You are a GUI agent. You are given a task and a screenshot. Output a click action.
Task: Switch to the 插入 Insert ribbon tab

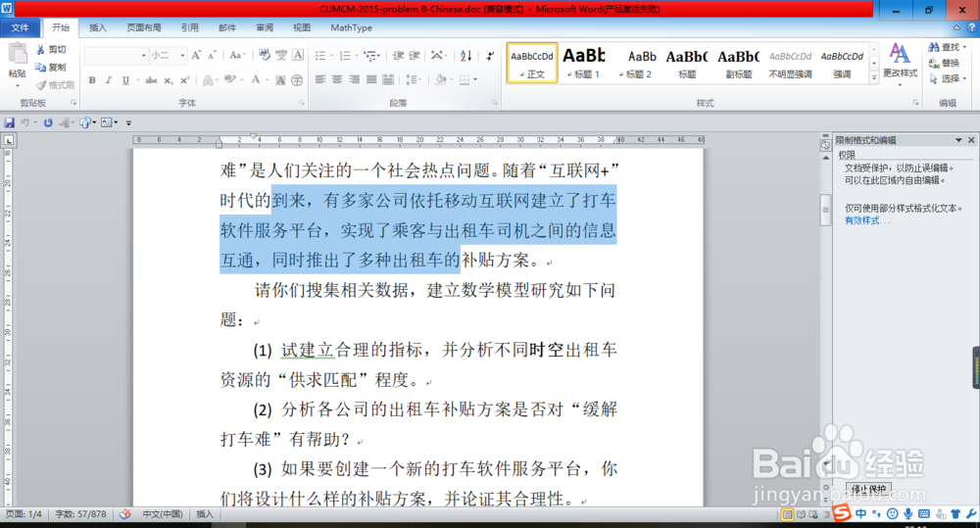click(x=98, y=27)
